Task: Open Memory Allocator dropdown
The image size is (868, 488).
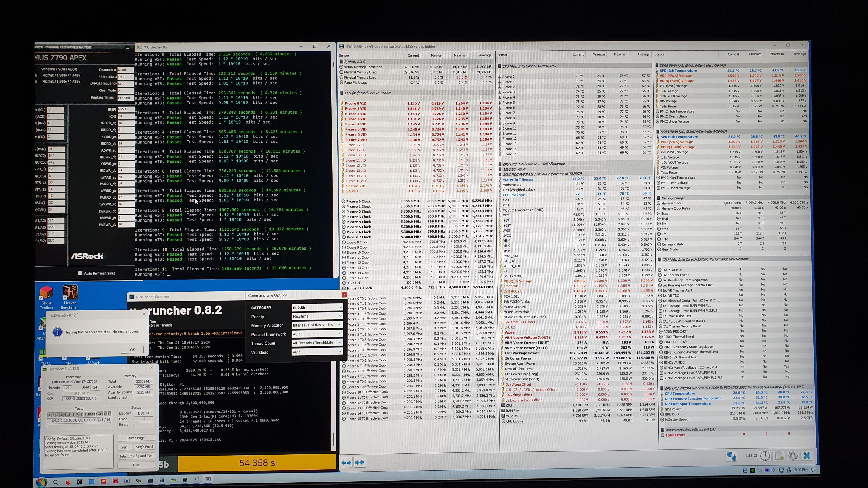Action: (x=317, y=325)
